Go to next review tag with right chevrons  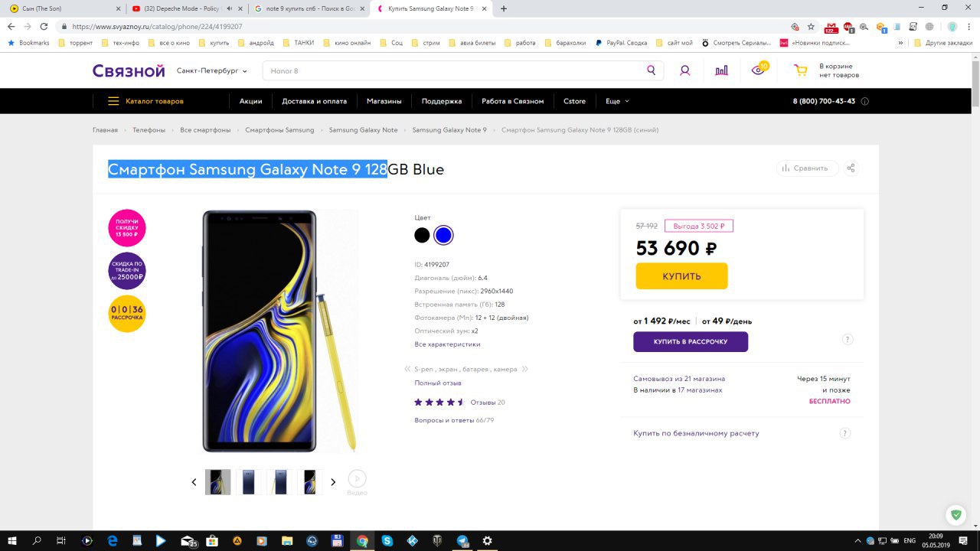[525, 369]
